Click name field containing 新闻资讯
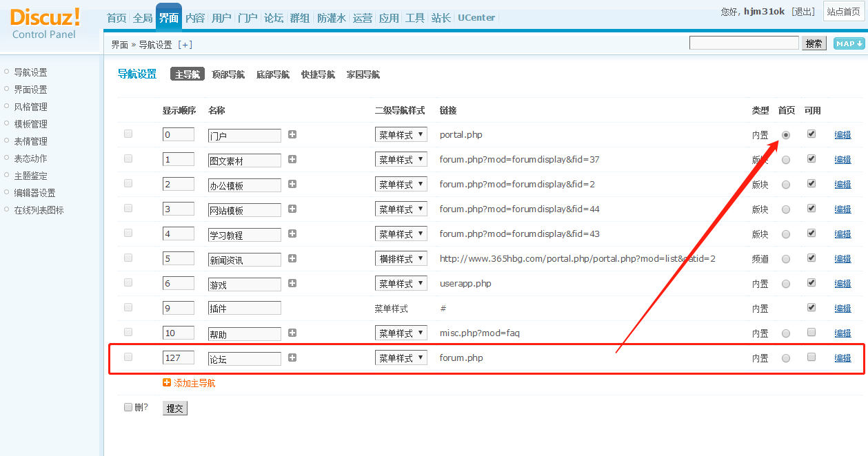Screen dimensions: 868x456 coord(245,260)
